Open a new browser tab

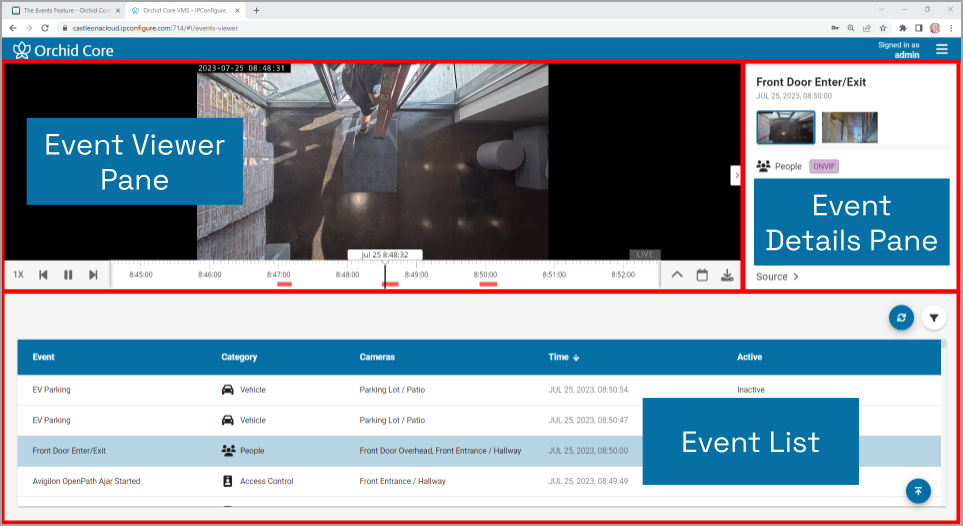click(256, 10)
